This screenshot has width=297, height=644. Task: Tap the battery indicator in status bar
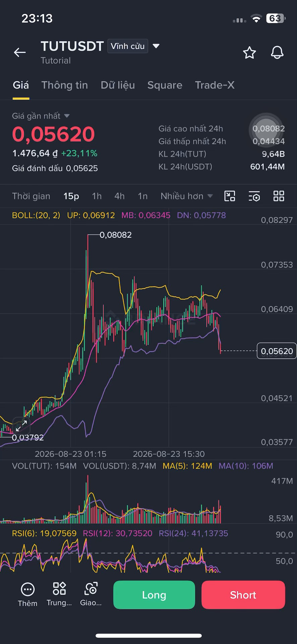pyautogui.click(x=276, y=18)
